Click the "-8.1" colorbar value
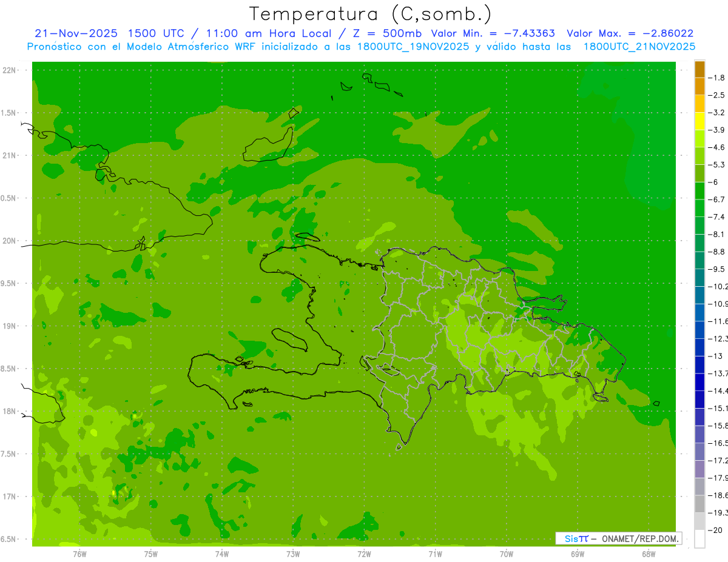The height and width of the screenshot is (562, 728). 716,235
